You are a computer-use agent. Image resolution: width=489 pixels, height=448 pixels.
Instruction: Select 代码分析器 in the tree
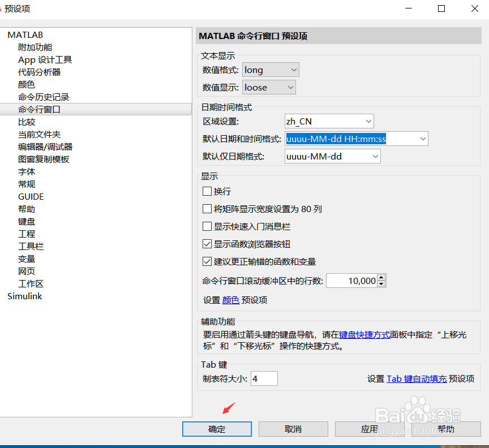(39, 72)
